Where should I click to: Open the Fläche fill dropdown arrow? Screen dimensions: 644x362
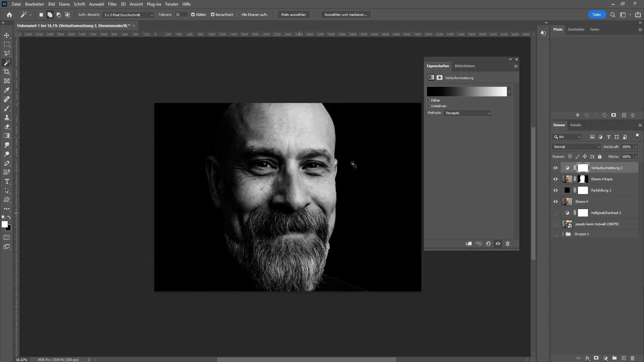[636, 157]
